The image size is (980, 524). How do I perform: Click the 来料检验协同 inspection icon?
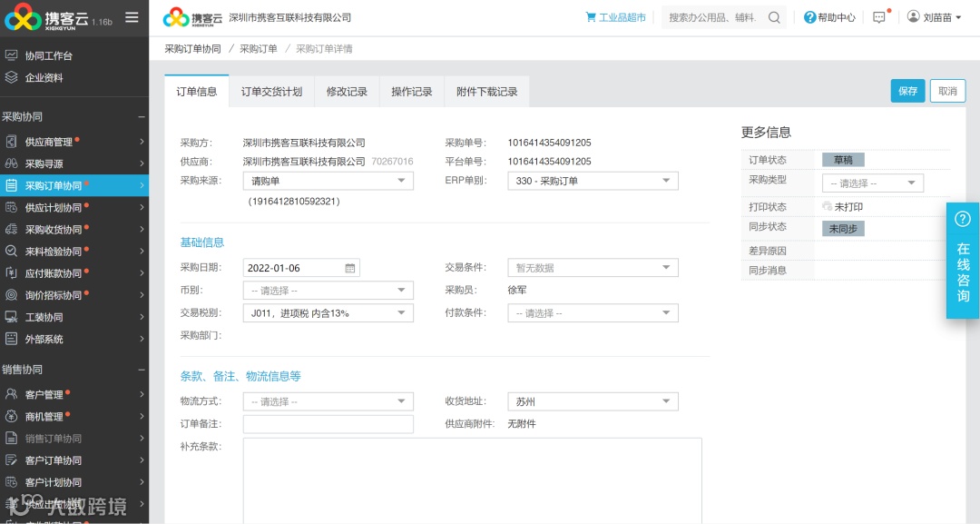[x=11, y=251]
